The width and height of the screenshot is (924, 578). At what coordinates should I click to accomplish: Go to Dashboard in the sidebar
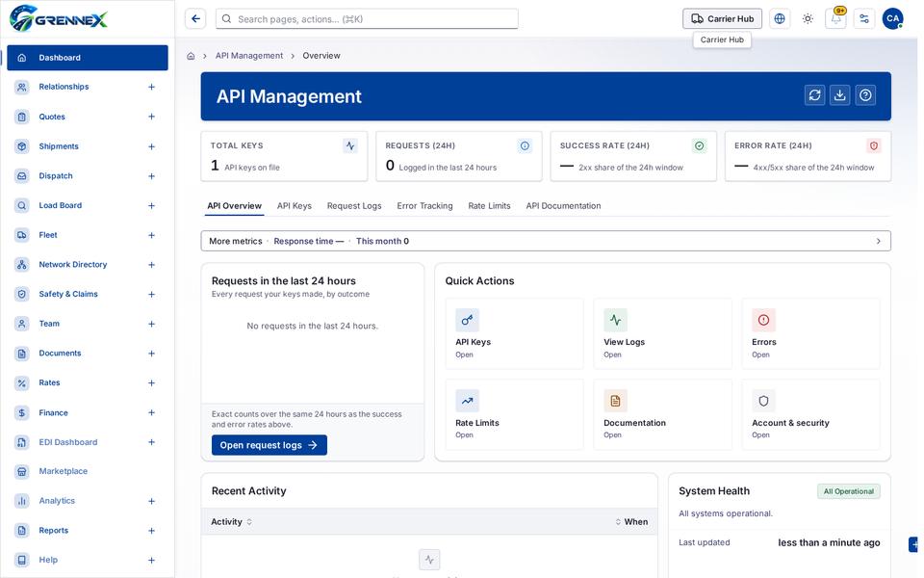(x=88, y=58)
